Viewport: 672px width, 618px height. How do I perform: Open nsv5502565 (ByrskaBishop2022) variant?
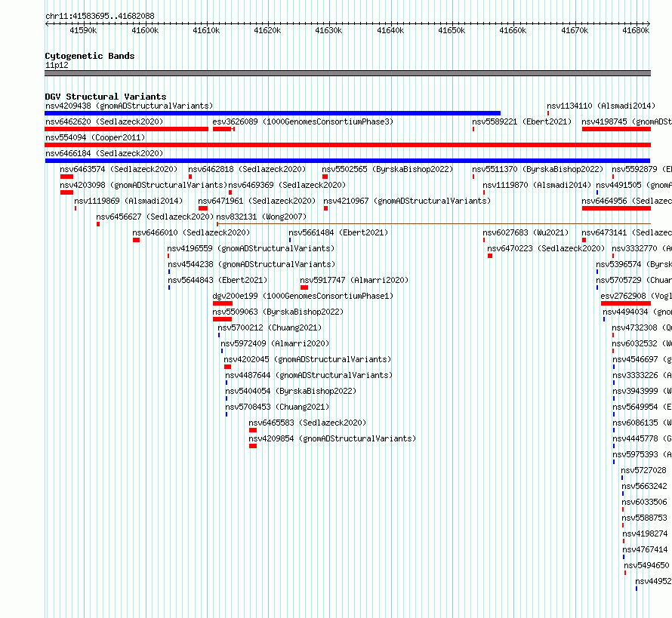coord(387,169)
